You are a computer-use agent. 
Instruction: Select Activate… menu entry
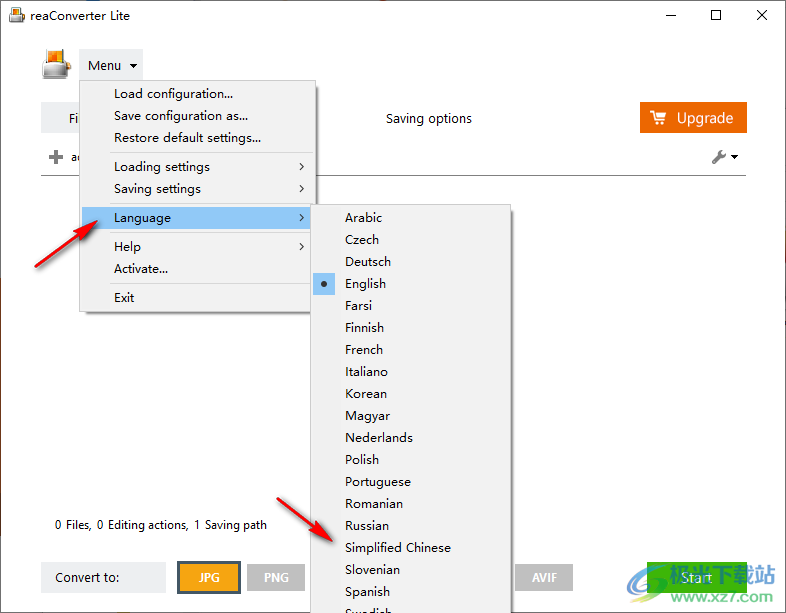(198, 269)
